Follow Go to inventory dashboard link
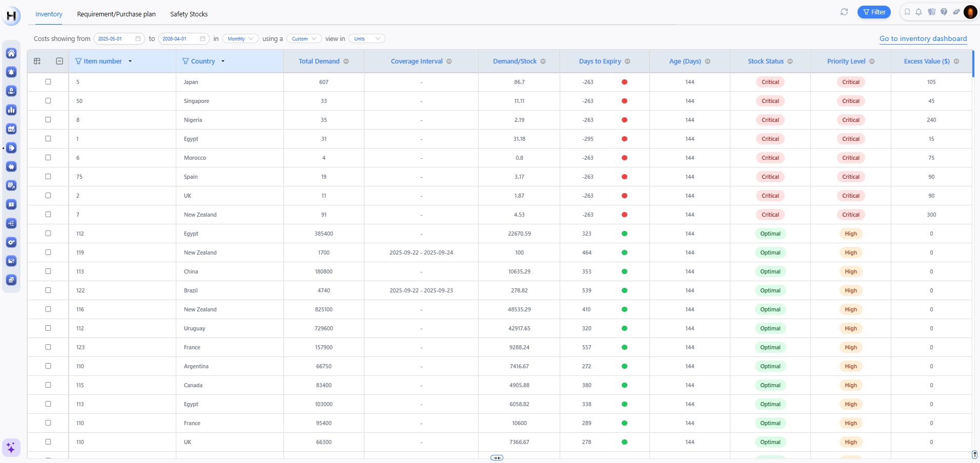 923,39
